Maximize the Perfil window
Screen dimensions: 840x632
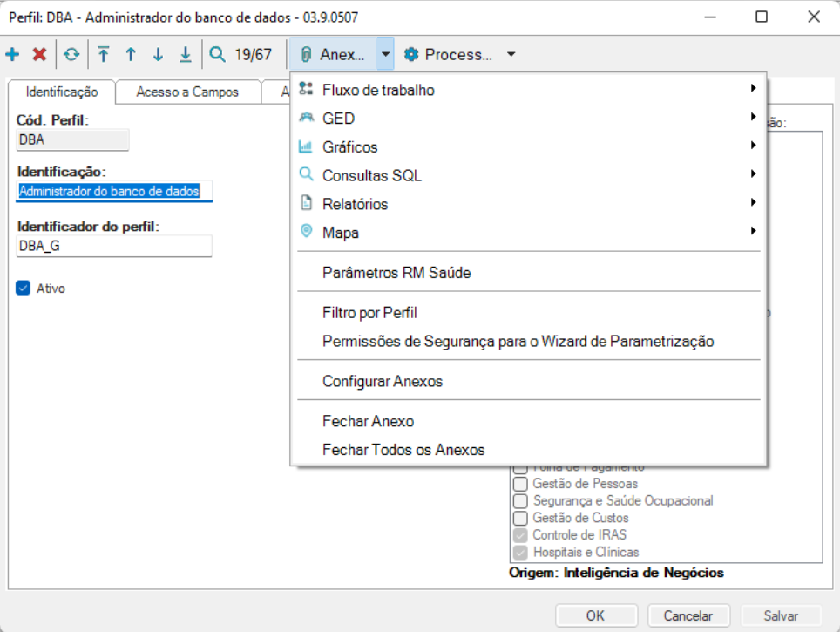(762, 17)
